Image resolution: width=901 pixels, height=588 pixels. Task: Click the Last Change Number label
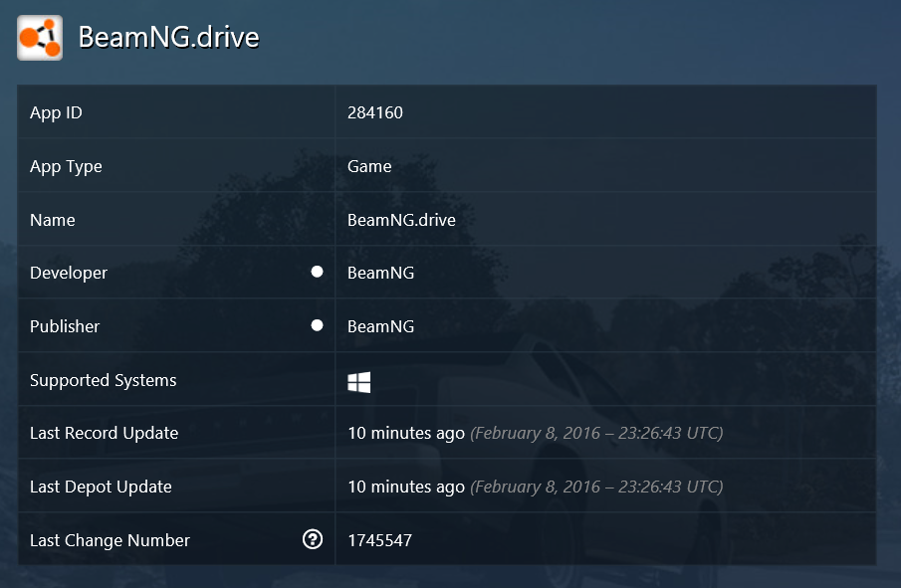(110, 540)
